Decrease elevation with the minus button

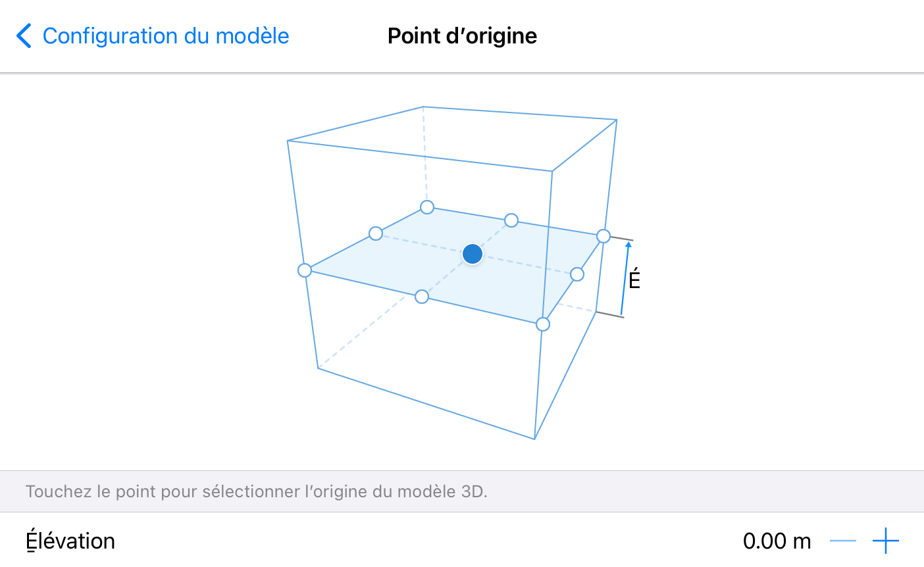[x=843, y=541]
